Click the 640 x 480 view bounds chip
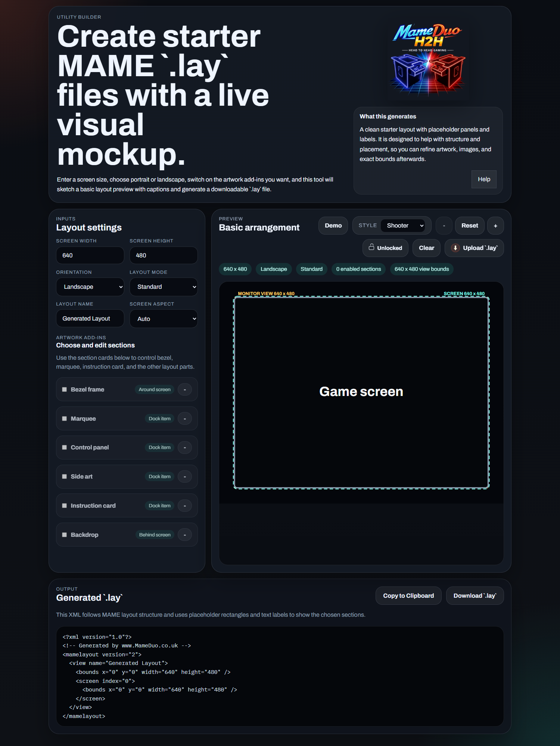The width and height of the screenshot is (560, 746). point(421,269)
